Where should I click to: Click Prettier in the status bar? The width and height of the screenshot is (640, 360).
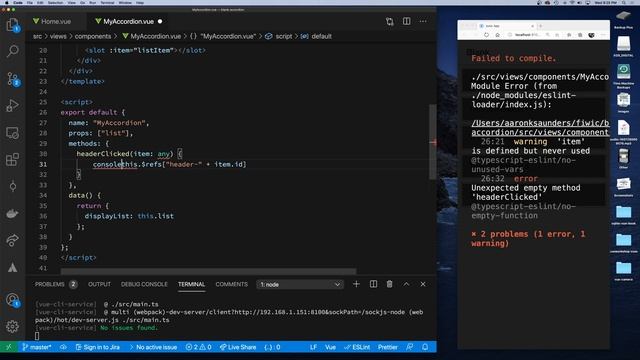pos(387,347)
